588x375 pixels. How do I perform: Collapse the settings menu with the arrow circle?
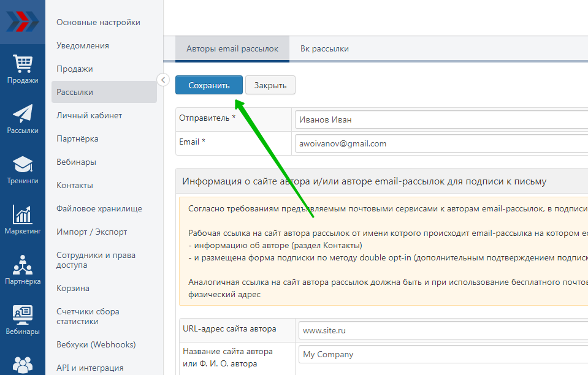click(163, 80)
